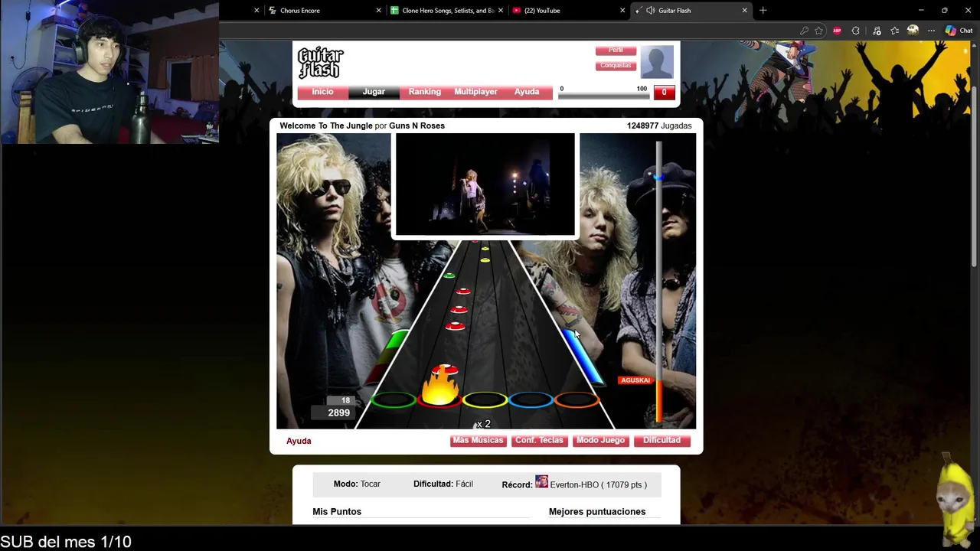Bookmark this page with the star icon
The height and width of the screenshot is (551, 980).
(x=818, y=31)
